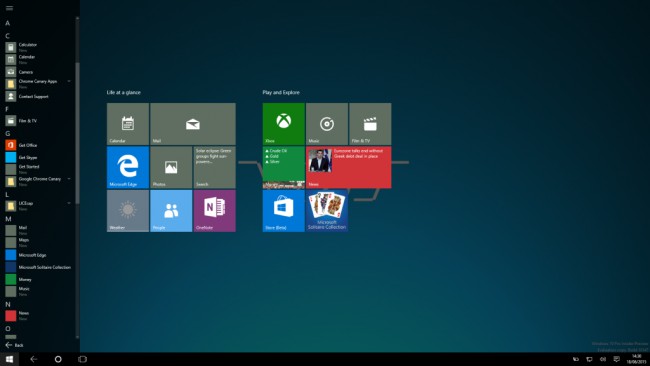
Task: Open the People tile
Action: [x=171, y=211]
